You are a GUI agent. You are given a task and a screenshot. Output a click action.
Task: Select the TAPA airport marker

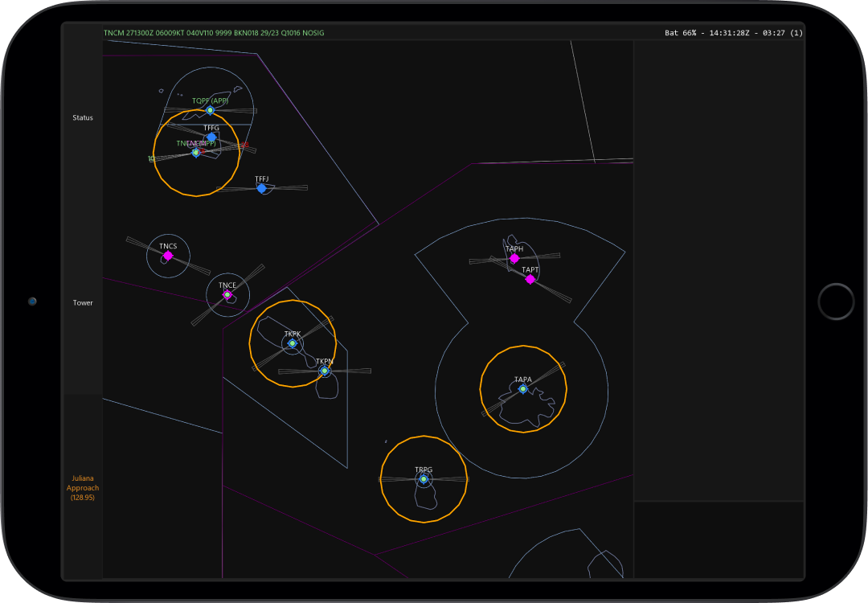[x=523, y=389]
